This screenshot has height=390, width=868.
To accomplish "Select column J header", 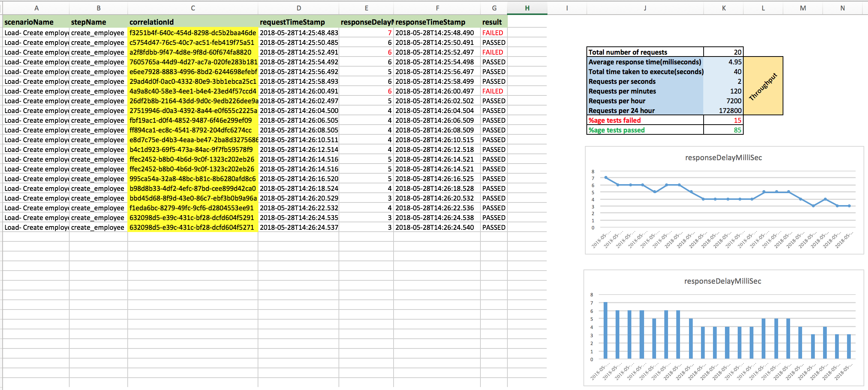I will point(645,8).
